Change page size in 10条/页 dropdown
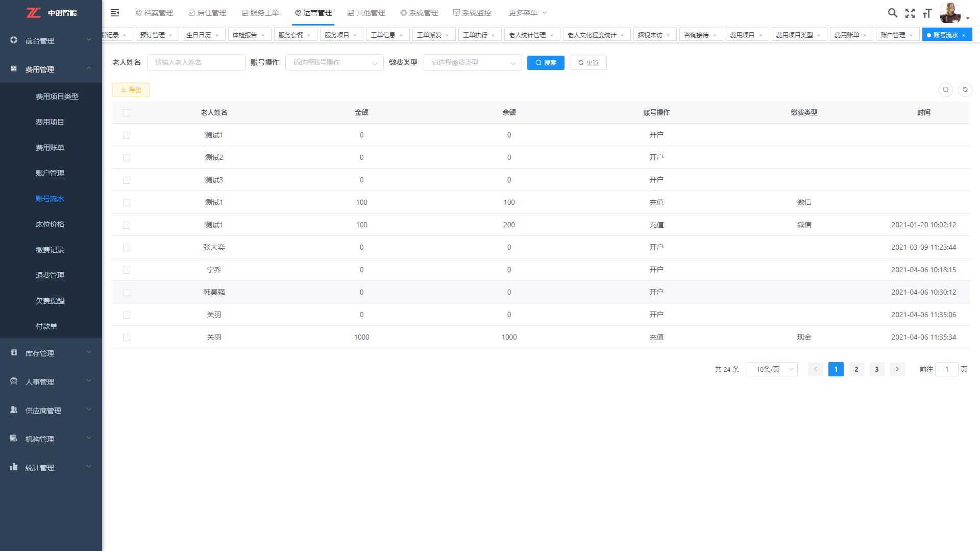The image size is (980, 551). tap(772, 369)
